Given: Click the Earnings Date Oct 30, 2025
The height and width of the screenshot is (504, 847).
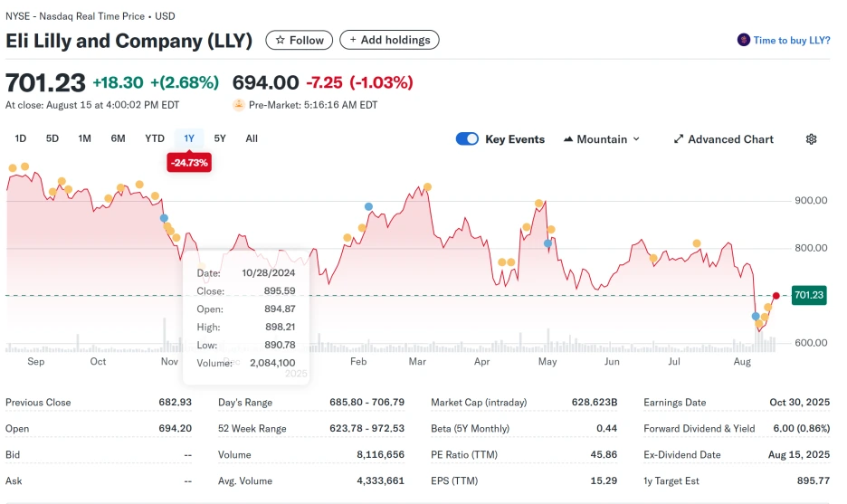Looking at the screenshot, I should tap(799, 403).
